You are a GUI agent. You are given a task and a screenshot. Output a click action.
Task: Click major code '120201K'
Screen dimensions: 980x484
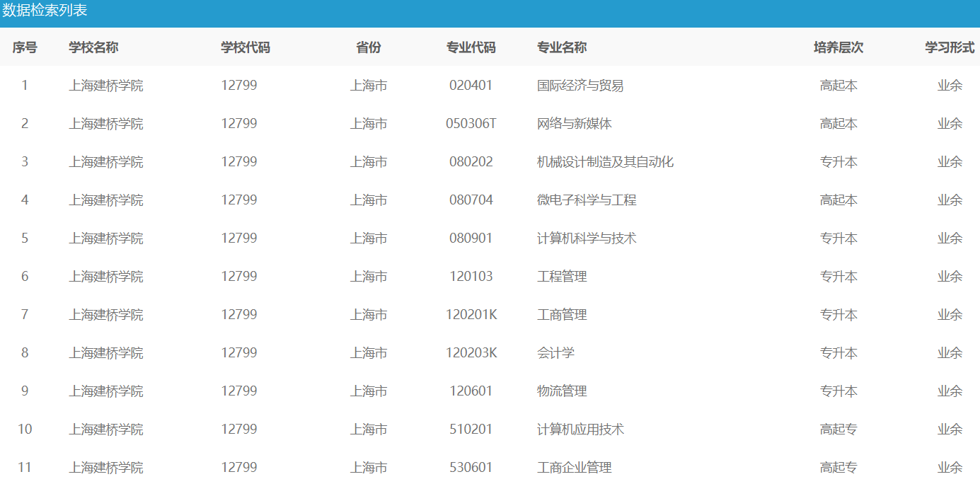(471, 315)
